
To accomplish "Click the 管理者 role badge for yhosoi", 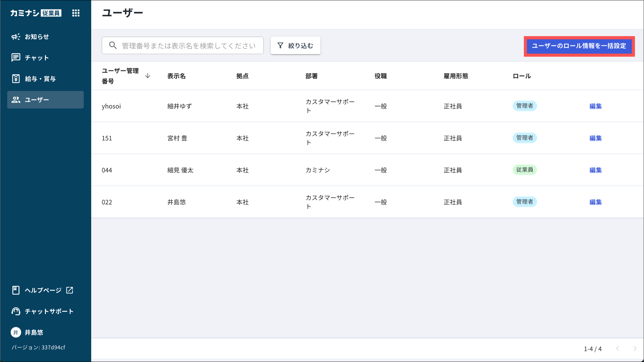I will pos(525,106).
